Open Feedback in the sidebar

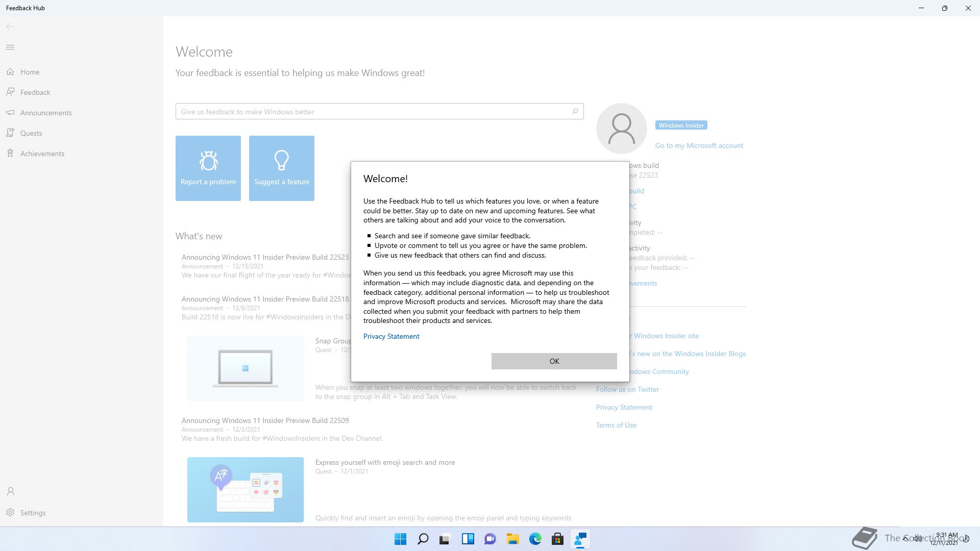coord(82,92)
